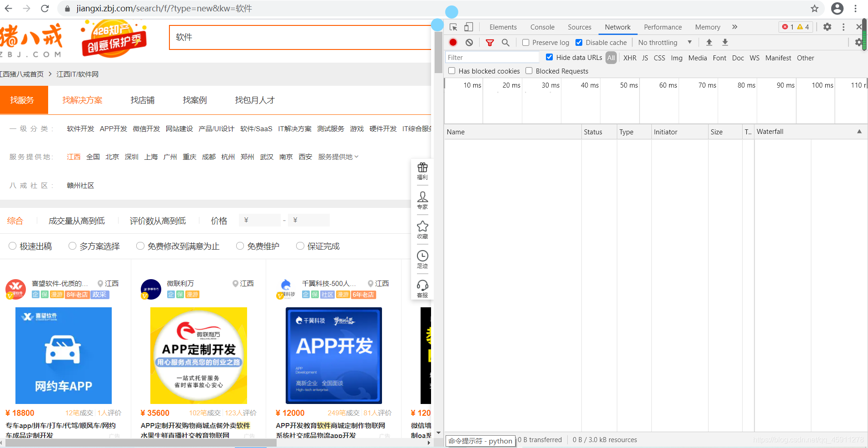Select the 免费维护 option
868x448 pixels.
click(x=240, y=246)
